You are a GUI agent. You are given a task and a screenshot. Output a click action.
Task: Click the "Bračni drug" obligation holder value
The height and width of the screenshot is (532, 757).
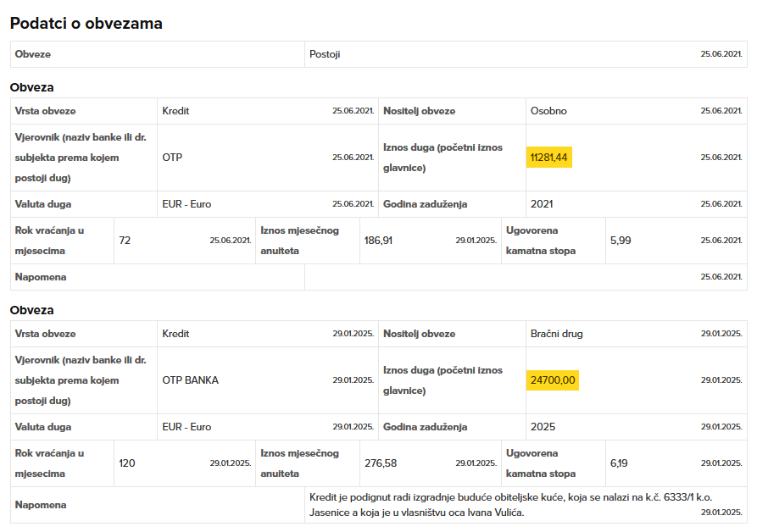pos(556,334)
